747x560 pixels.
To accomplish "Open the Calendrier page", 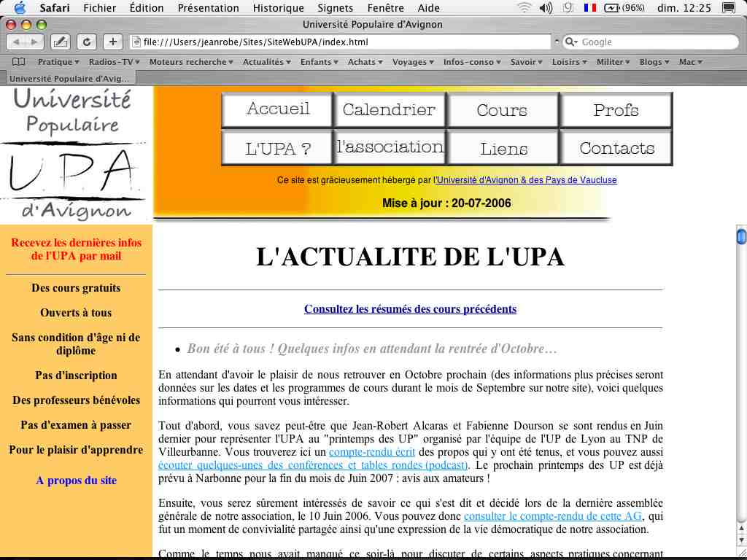I will [390, 109].
